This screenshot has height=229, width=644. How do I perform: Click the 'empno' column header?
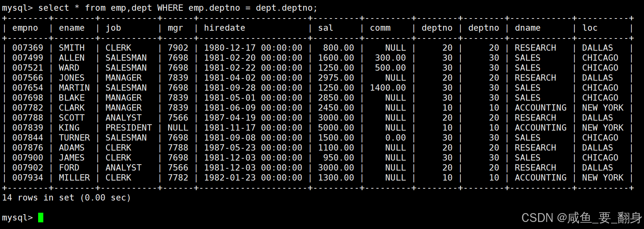pyautogui.click(x=25, y=28)
